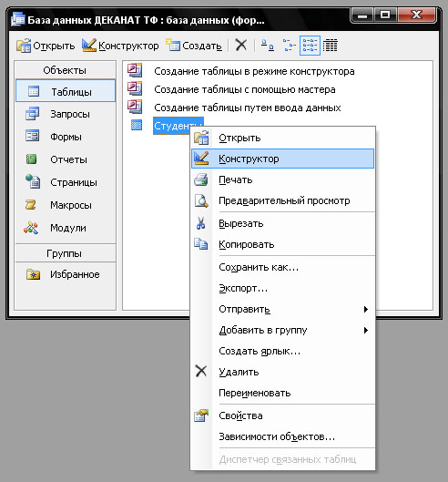Screen dimensions: 448x482
Task: Click the printer icon beside Печать
Action: [x=201, y=179]
